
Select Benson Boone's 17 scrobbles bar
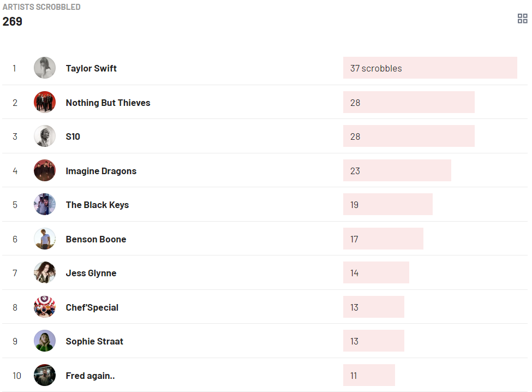pyautogui.click(x=383, y=239)
